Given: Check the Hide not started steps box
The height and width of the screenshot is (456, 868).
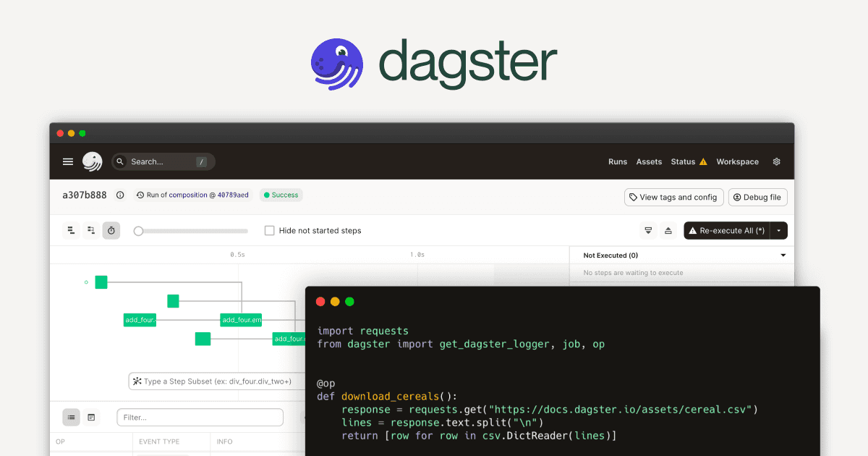Looking at the screenshot, I should (x=270, y=231).
